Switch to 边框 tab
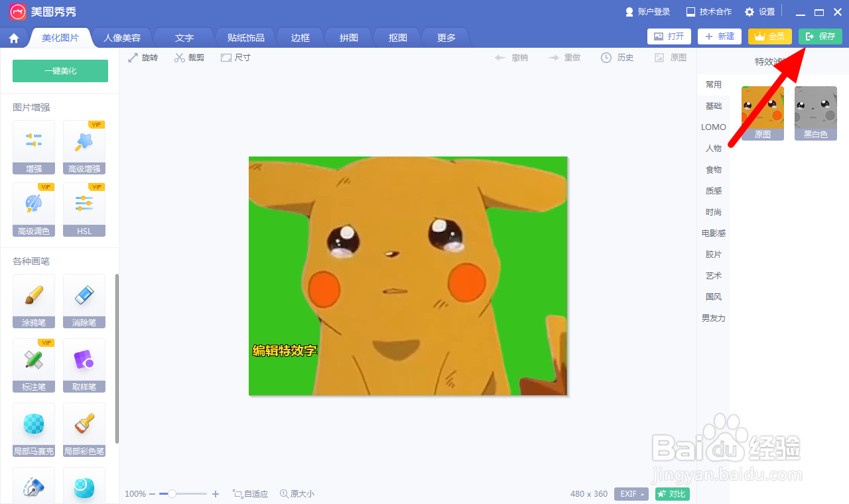 tap(300, 38)
